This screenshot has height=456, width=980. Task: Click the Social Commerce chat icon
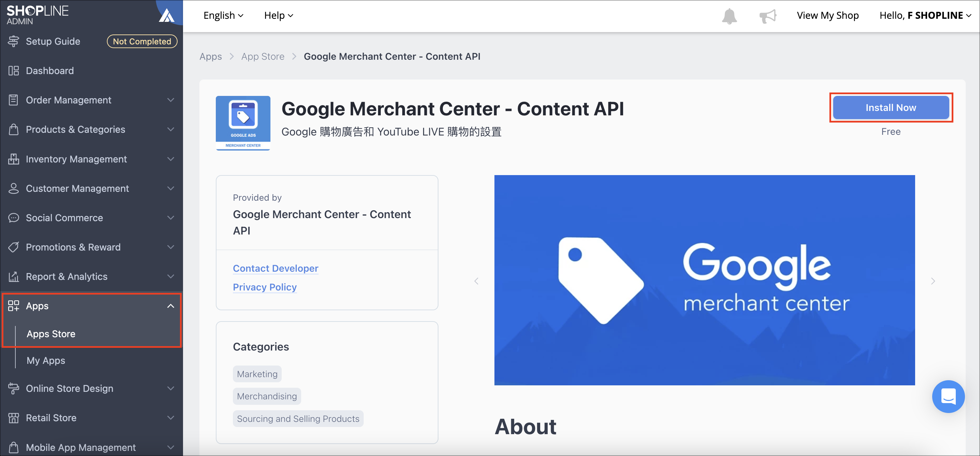tap(13, 218)
